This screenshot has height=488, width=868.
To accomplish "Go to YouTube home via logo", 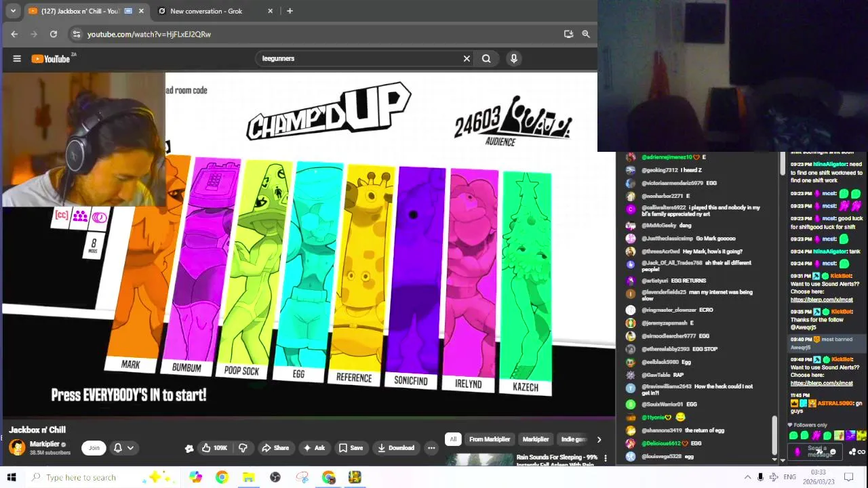I will (51, 59).
